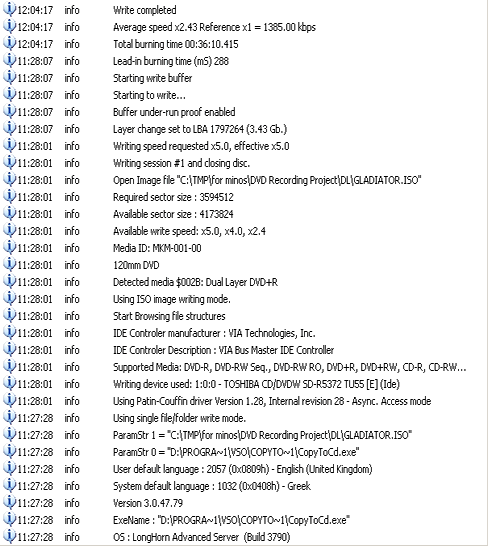Click info icon beside OS LongHorn row
The image size is (488, 546).
9,537
